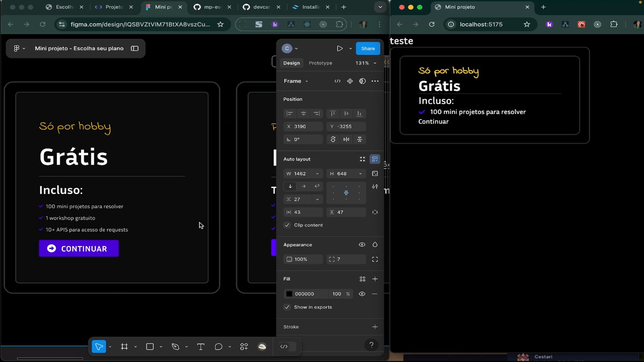
Task: Click align horizontal centers icon
Action: point(303,114)
